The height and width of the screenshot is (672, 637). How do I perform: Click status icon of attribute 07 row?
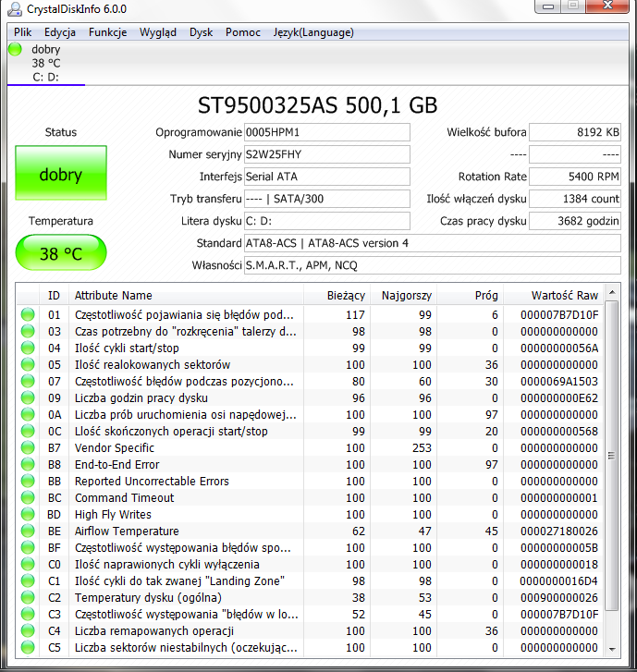(x=28, y=382)
